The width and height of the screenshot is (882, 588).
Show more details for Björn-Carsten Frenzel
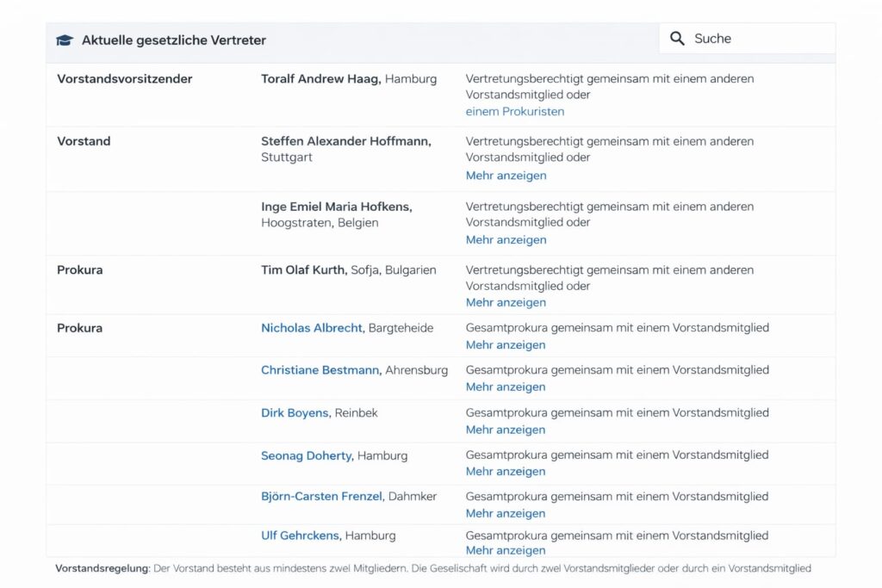pos(506,514)
